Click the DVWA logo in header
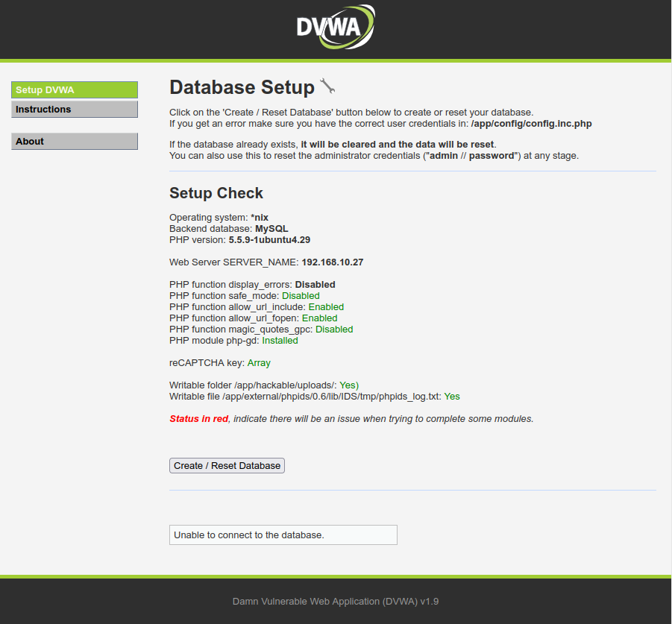The image size is (672, 624). click(x=336, y=27)
